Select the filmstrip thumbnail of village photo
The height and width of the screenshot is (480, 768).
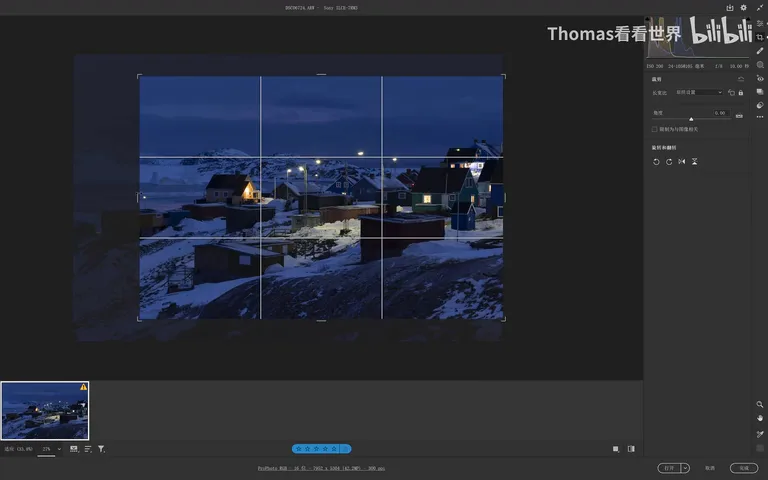click(x=45, y=410)
